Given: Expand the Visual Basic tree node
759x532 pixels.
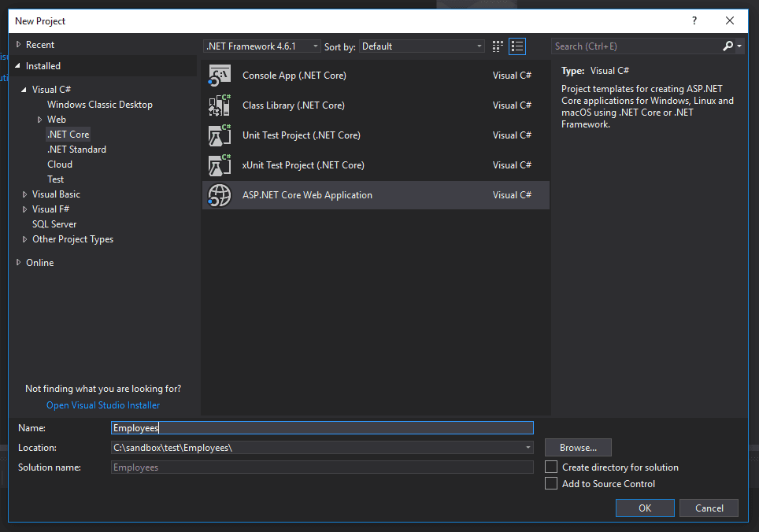Looking at the screenshot, I should [25, 194].
